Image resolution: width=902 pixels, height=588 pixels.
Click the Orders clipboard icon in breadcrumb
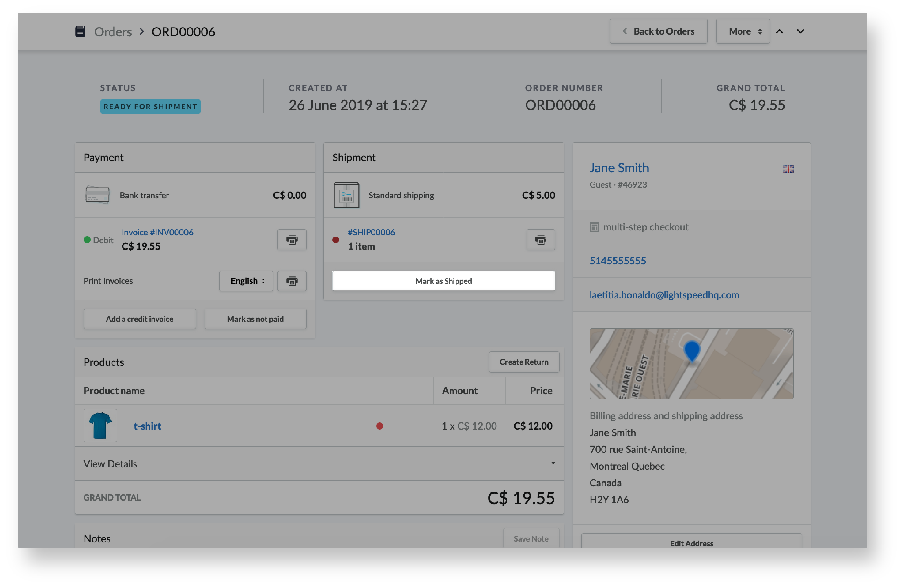click(80, 31)
